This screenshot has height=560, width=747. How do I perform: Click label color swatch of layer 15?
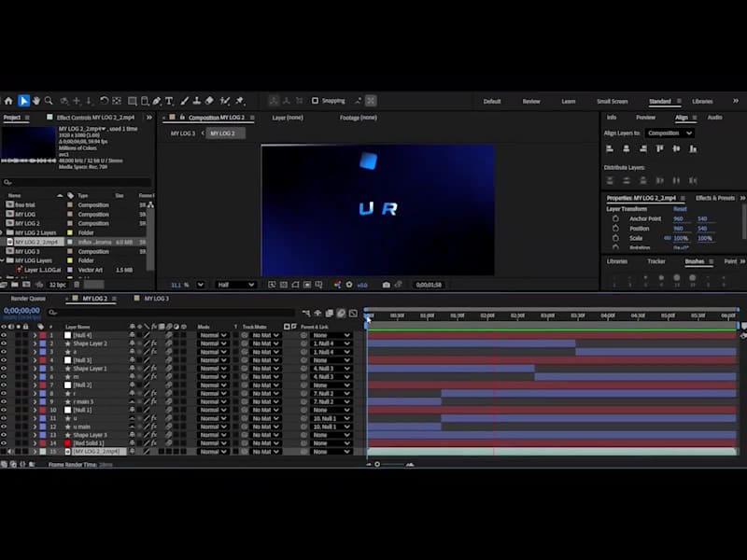click(x=42, y=452)
